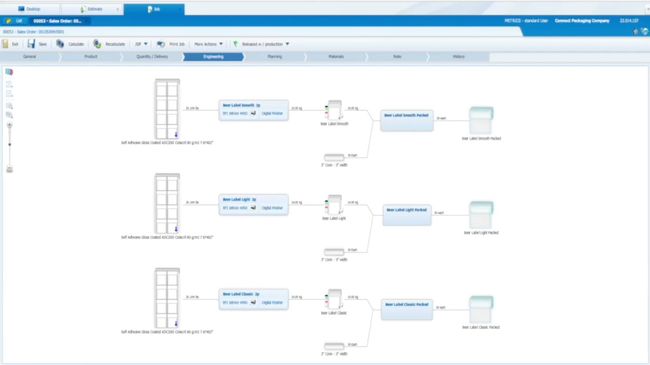650x365 pixels.
Task: Click the machine icon in Beer Label Classic node
Action: (253, 302)
